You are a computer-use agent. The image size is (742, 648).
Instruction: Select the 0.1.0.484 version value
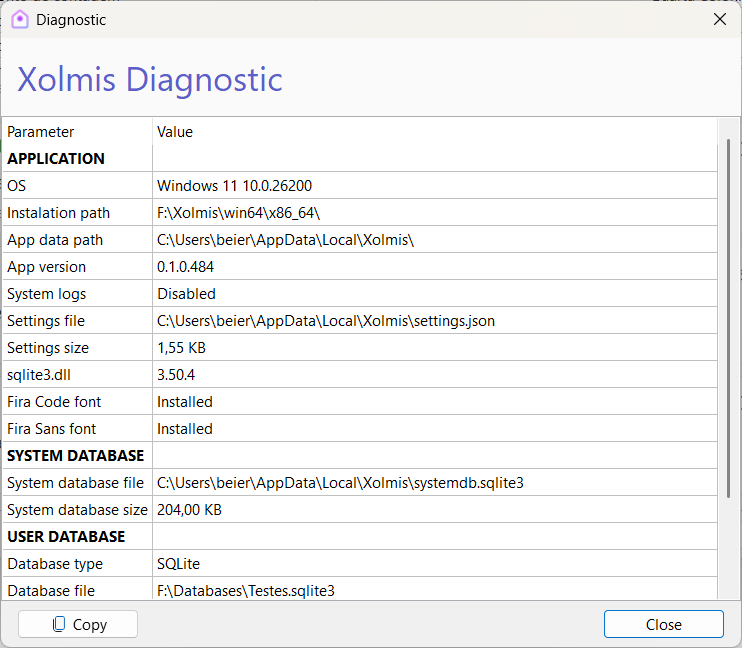pyautogui.click(x=435, y=266)
